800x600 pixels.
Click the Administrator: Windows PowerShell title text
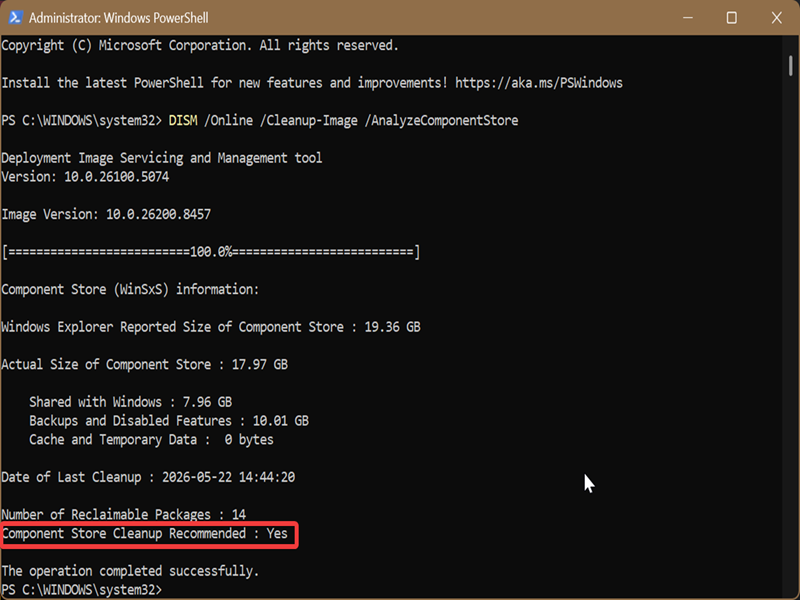coord(118,18)
